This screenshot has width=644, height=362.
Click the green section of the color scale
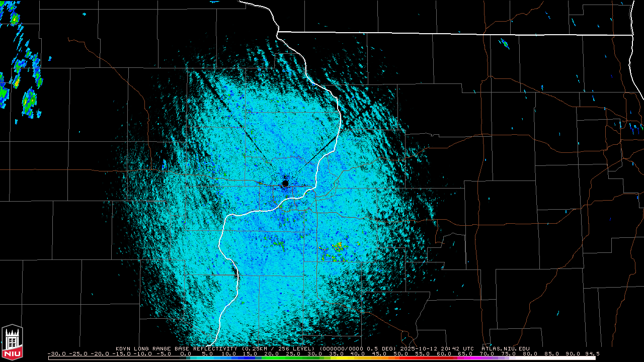[x=284, y=358]
